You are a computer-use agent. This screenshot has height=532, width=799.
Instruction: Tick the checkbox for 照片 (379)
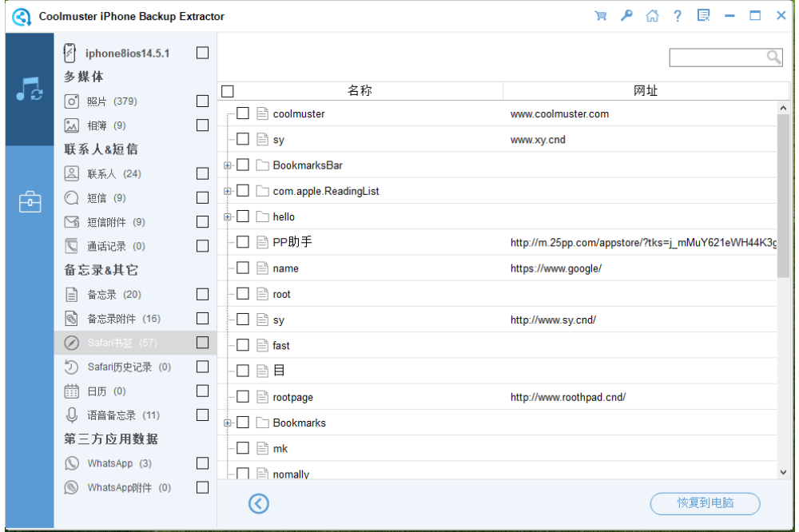coord(202,101)
